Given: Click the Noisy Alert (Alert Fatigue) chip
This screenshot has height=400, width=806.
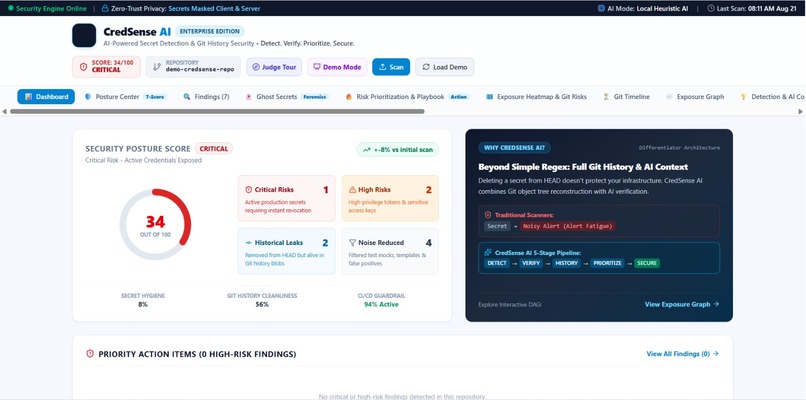Looking at the screenshot, I should point(567,226).
